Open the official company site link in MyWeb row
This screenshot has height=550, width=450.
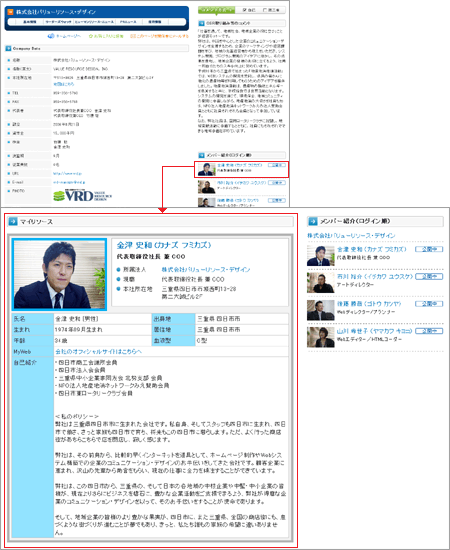pos(99,351)
